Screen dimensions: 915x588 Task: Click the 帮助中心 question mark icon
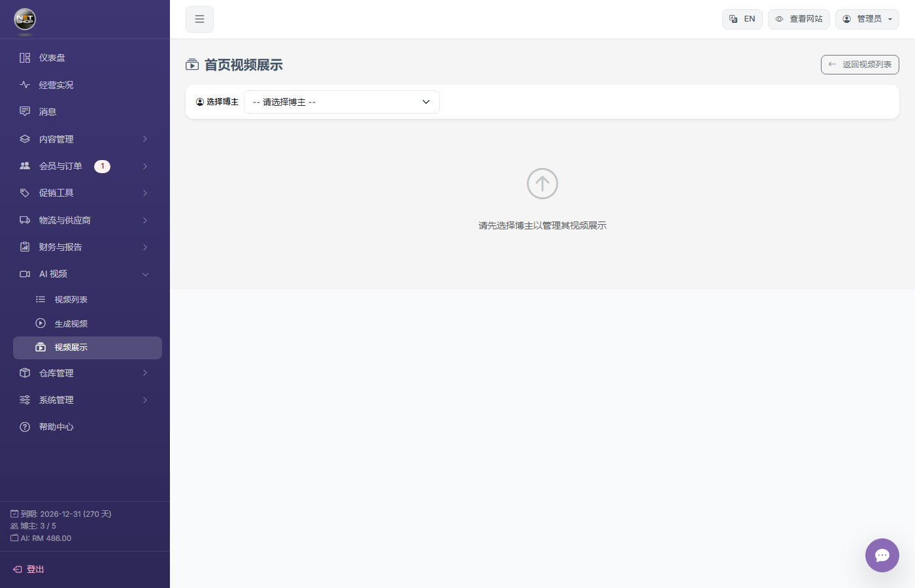[x=25, y=427]
